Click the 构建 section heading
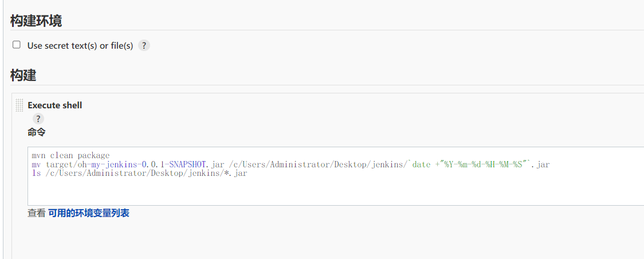The image size is (644, 259). pos(23,75)
